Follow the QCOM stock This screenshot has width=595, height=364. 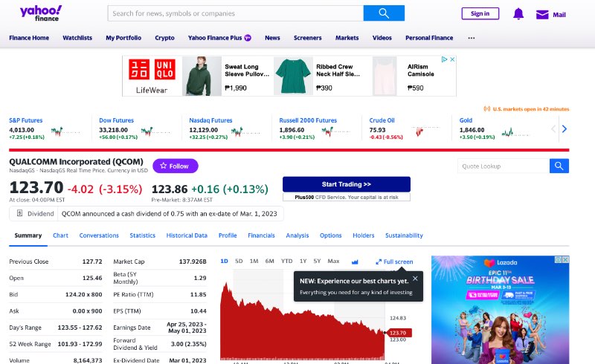(x=176, y=166)
